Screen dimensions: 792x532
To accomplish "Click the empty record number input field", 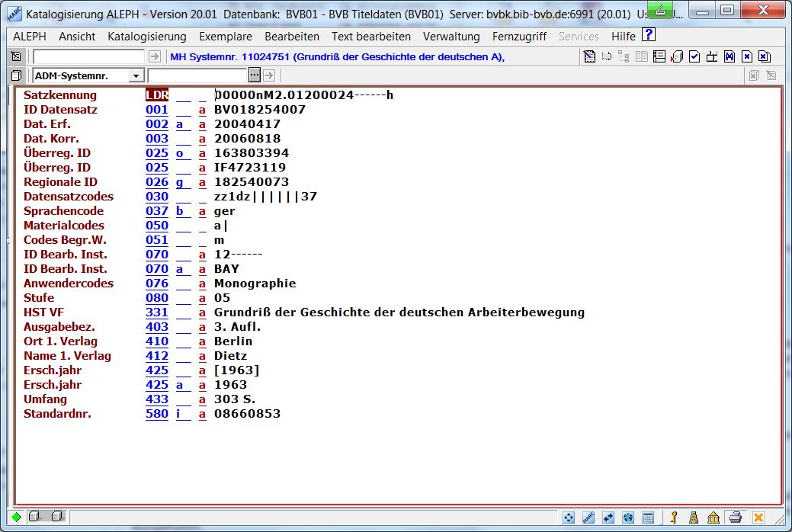I will click(88, 57).
